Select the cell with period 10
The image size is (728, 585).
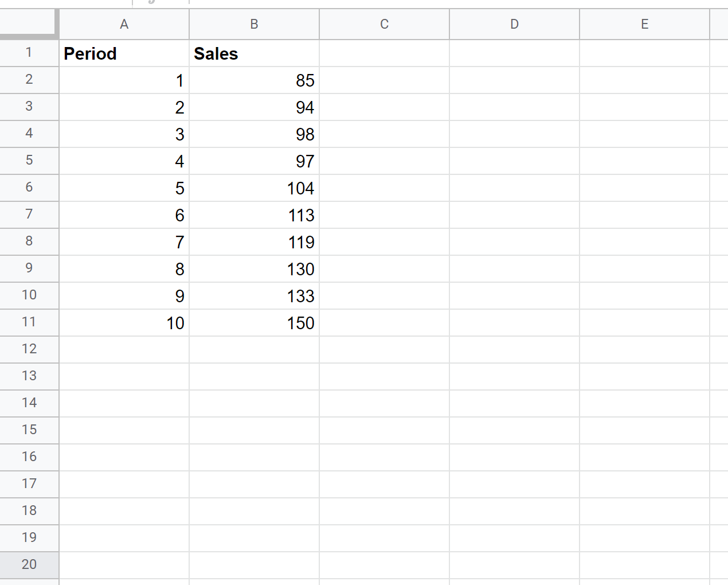coord(124,323)
